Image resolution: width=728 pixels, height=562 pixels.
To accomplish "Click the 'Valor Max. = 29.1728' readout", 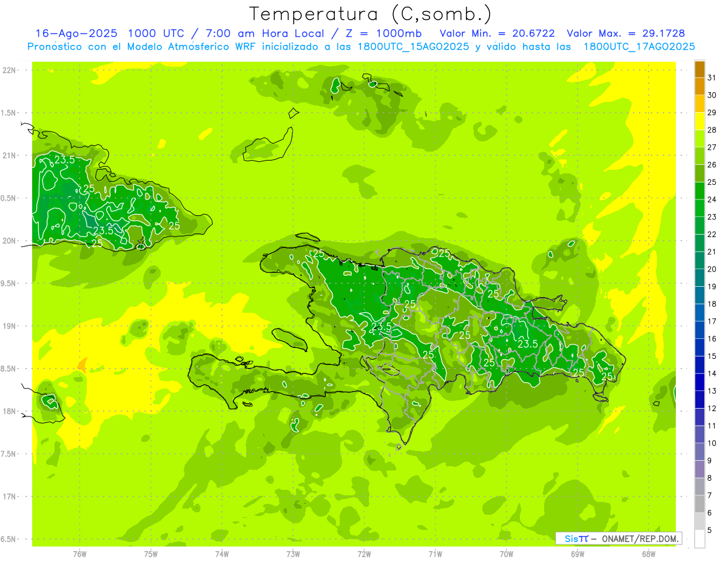I will (625, 33).
